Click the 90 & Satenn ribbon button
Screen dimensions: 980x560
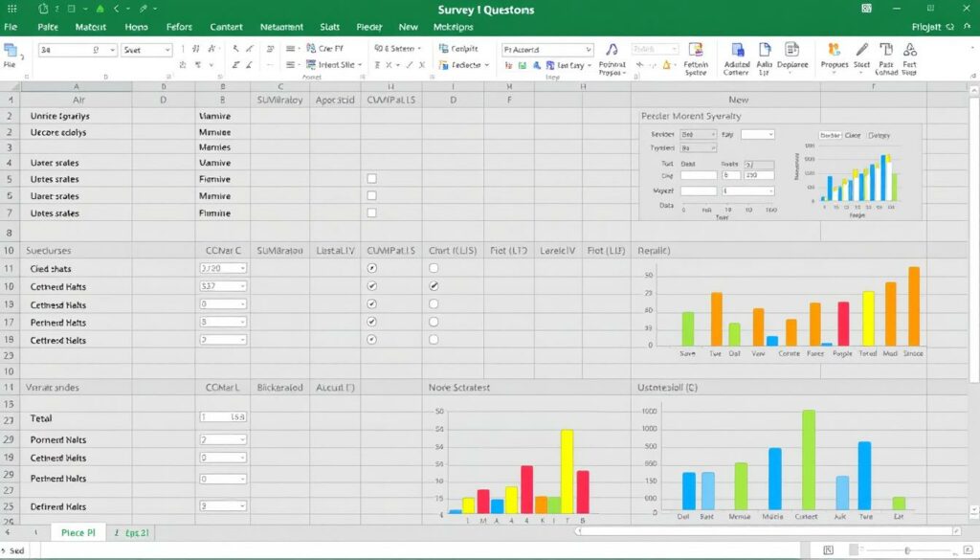click(398, 48)
